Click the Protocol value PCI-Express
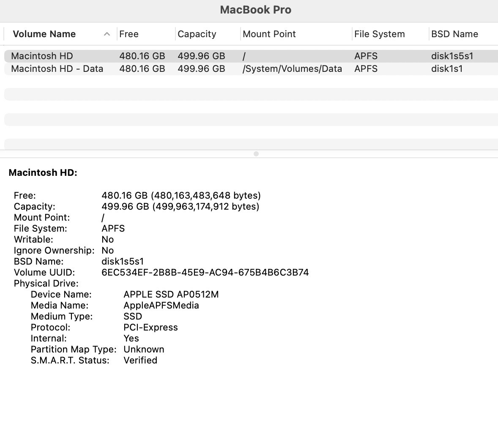 click(150, 328)
